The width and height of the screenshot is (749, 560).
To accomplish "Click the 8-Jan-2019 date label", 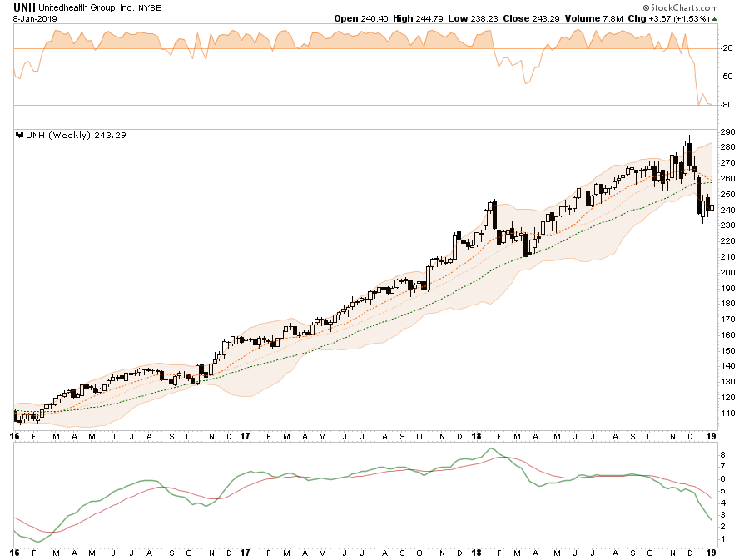I will [x=32, y=17].
